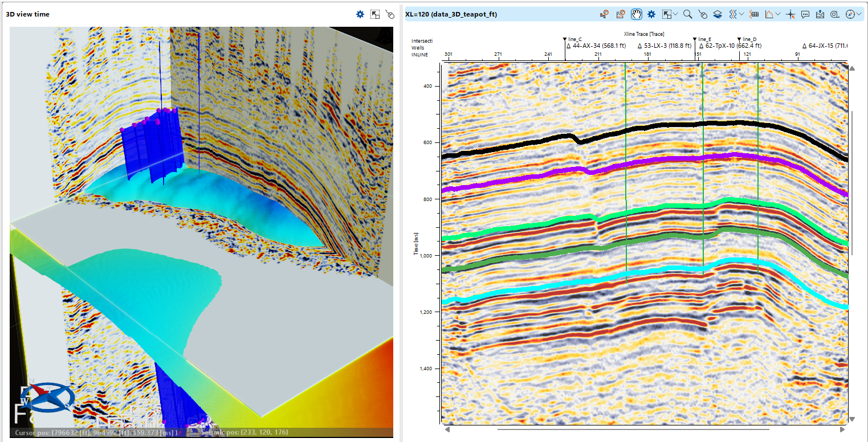This screenshot has width=868, height=442.
Task: Click the mouse controls icon in the 3D view panel
Action: point(390,14)
